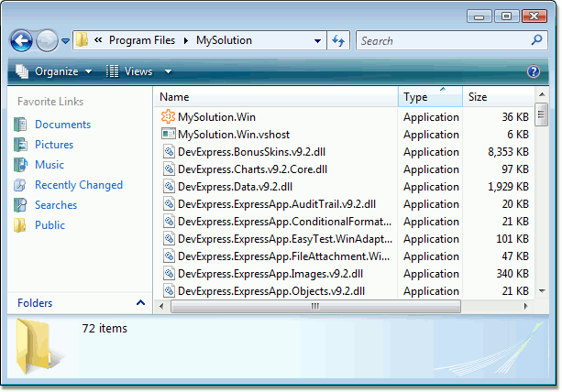Image resolution: width=562 pixels, height=392 pixels.
Task: Open Music favorite link
Action: [x=50, y=165]
